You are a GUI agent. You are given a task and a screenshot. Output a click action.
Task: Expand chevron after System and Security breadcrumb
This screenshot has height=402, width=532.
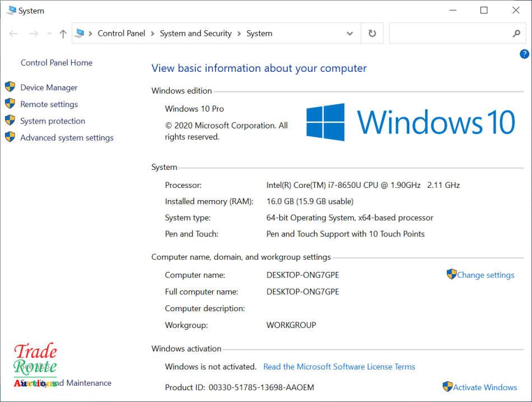239,34
